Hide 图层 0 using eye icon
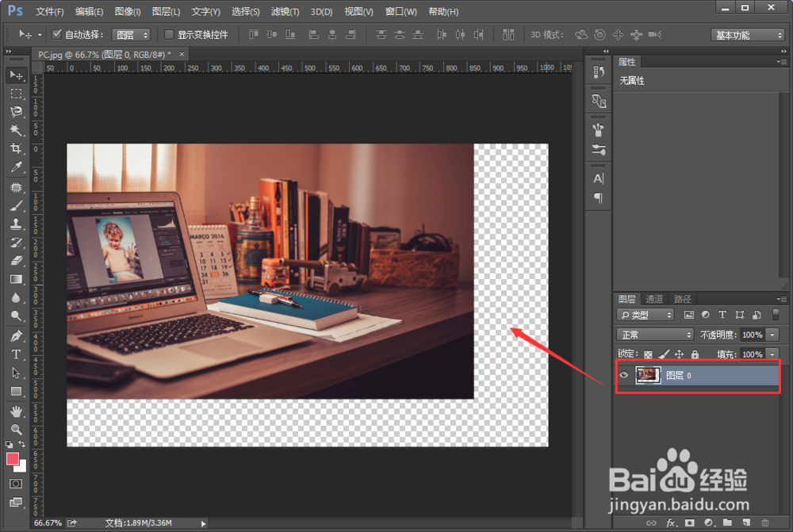 tap(624, 375)
